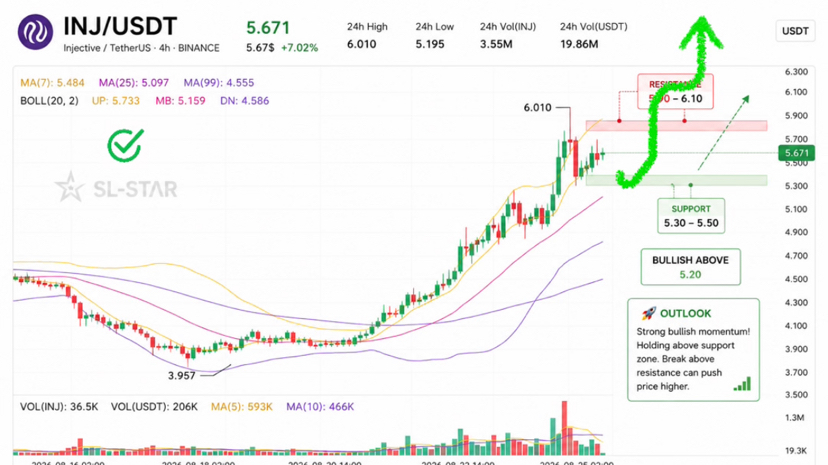Screen dimensions: 828x465
Task: Select the MA(25): 5.097 indicator label
Action: click(x=134, y=83)
